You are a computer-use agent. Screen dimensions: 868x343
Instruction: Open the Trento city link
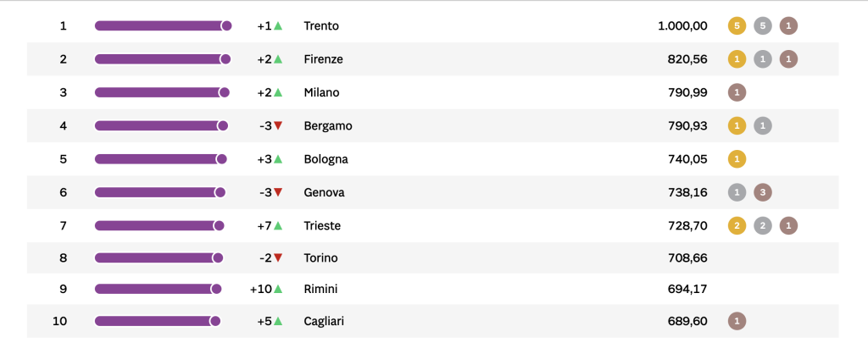click(x=321, y=25)
